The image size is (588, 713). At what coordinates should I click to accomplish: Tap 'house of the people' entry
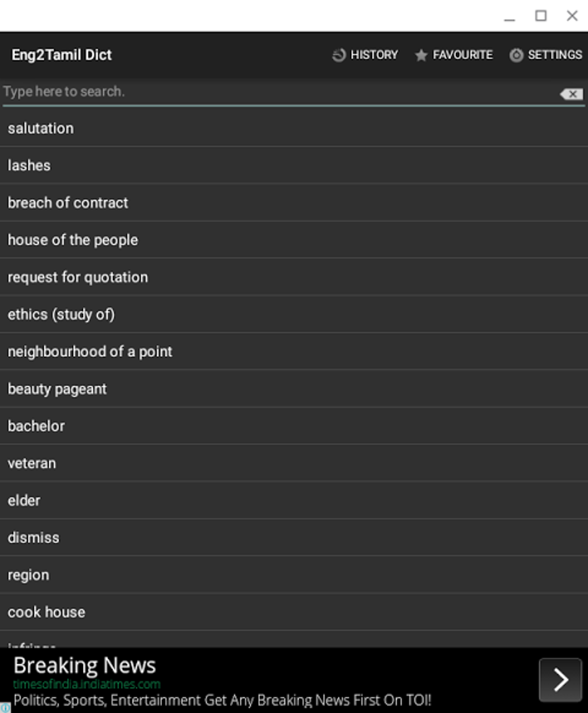click(x=73, y=240)
